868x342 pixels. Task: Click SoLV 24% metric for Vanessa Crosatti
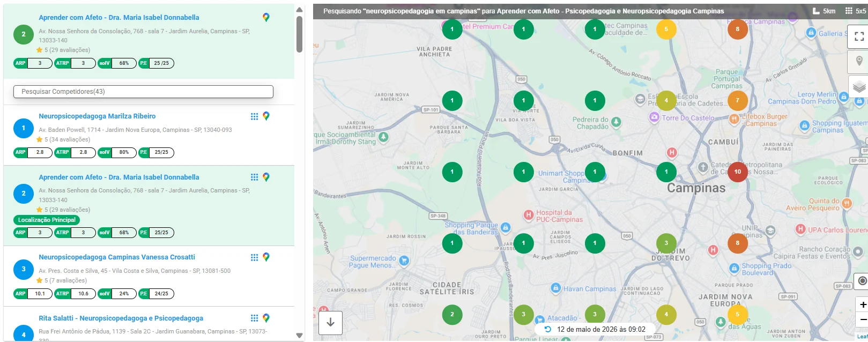[x=117, y=294]
